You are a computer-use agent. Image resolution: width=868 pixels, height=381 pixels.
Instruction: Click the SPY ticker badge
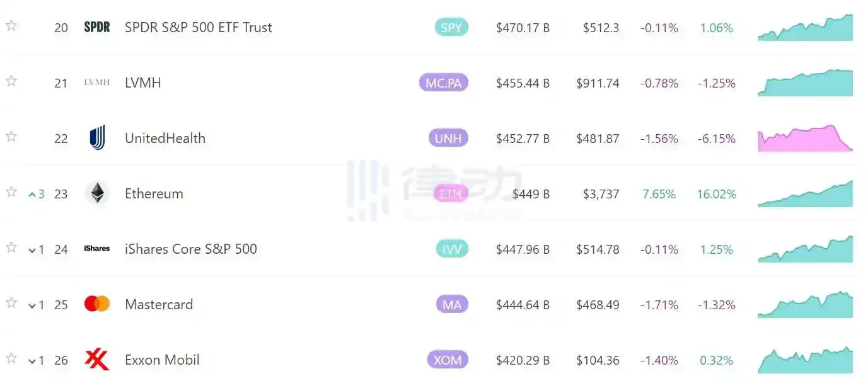point(451,28)
